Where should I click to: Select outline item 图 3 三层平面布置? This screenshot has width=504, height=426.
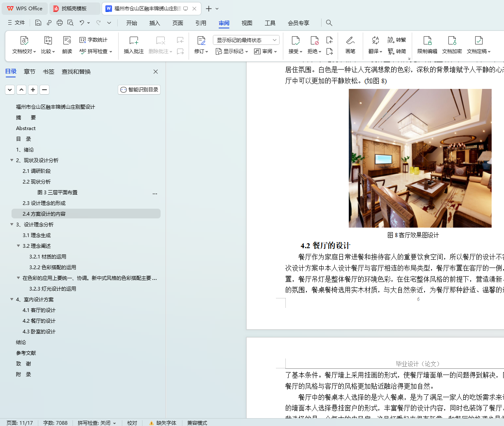pos(57,192)
